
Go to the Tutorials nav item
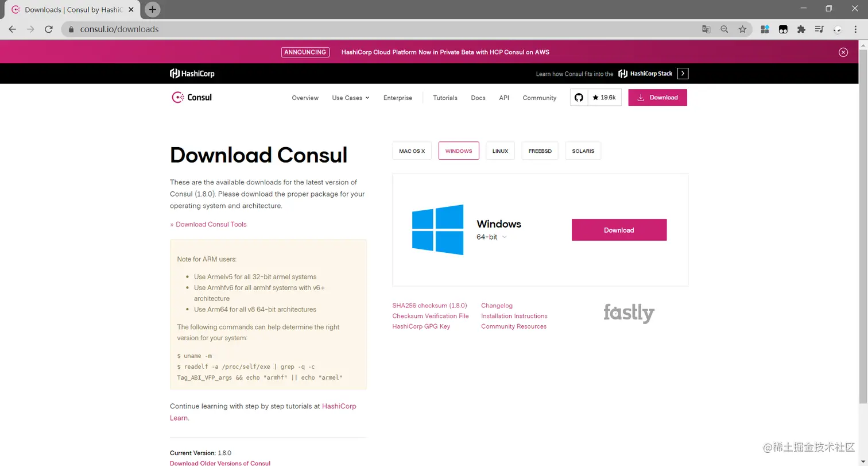pos(445,98)
